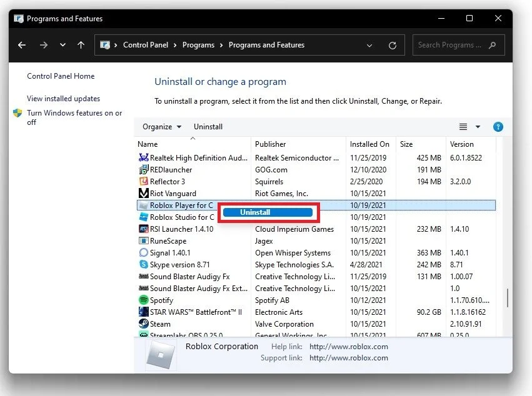Select the Riot Vanguard icon

click(x=144, y=193)
